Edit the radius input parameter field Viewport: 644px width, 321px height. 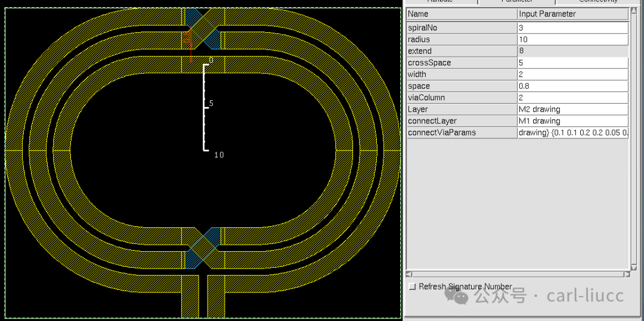[x=572, y=39]
